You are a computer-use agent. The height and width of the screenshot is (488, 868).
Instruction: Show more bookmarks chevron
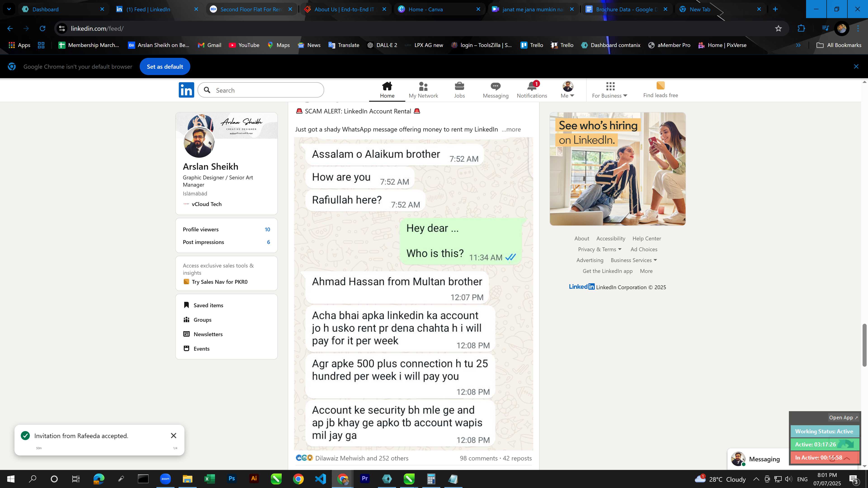coord(798,45)
